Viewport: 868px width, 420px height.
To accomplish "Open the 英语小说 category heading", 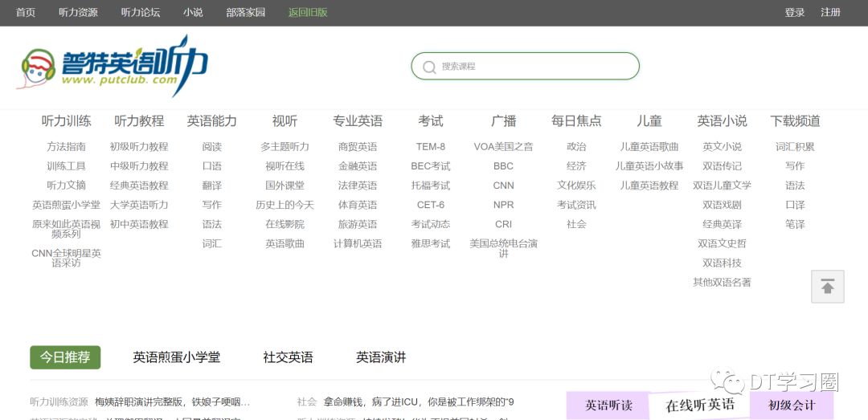I will (x=722, y=121).
